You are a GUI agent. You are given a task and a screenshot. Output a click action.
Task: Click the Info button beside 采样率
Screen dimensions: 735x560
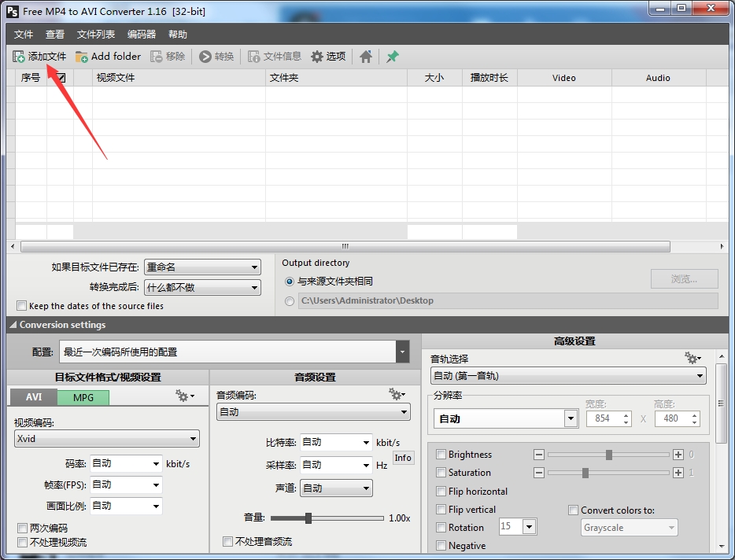pos(403,458)
